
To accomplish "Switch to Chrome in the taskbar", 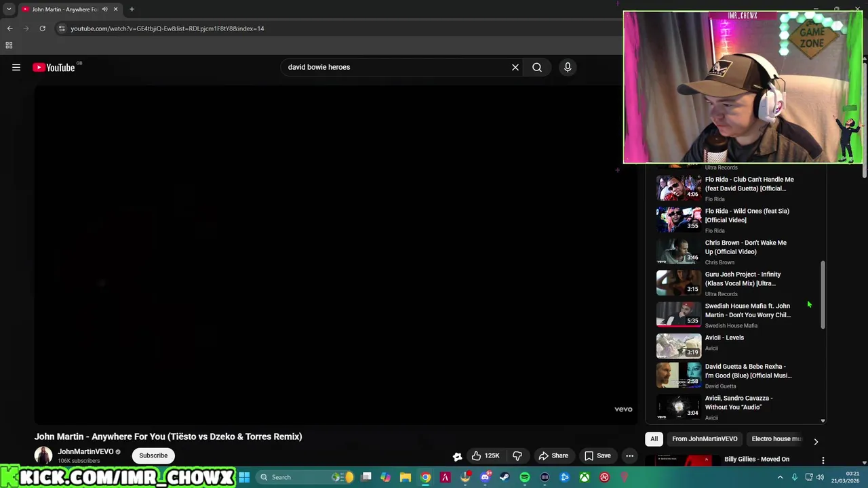I will pyautogui.click(x=425, y=477).
